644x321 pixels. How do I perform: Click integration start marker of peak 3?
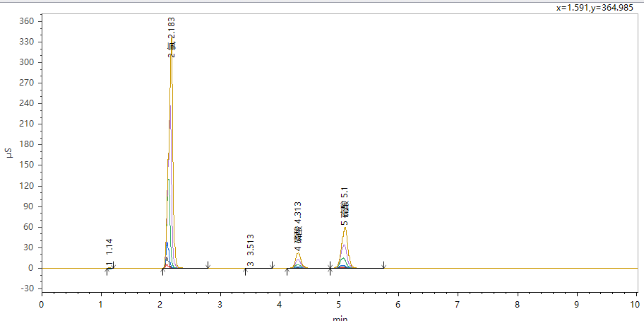[x=245, y=271]
